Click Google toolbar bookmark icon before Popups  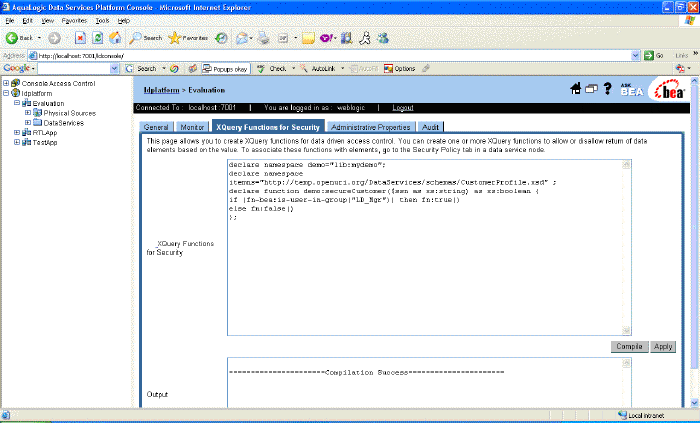pyautogui.click(x=192, y=69)
